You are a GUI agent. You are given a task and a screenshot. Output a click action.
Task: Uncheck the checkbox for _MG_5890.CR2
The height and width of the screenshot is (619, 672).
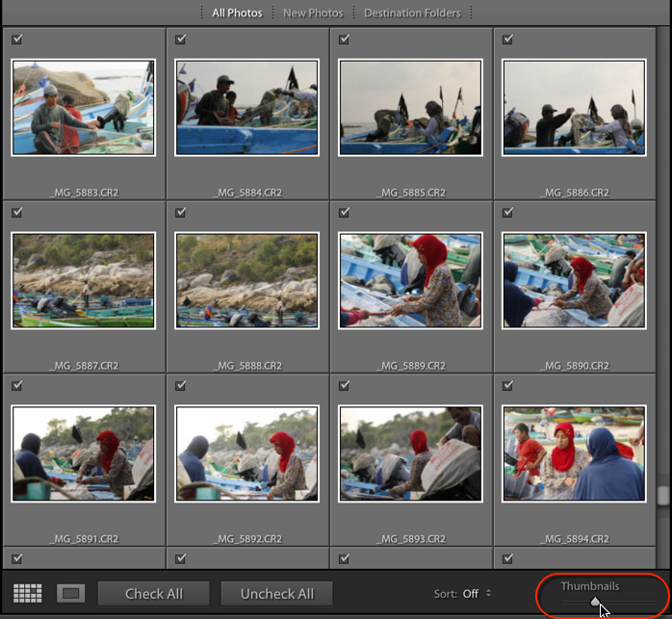(x=508, y=212)
